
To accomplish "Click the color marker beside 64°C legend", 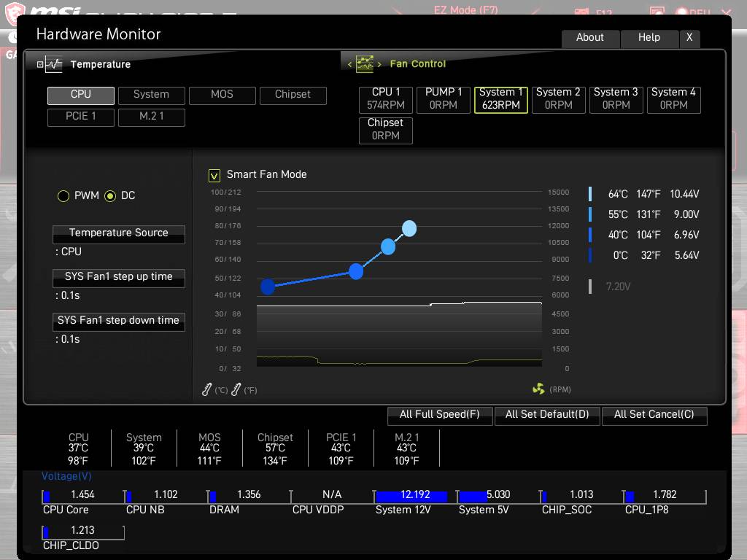I will pos(590,194).
